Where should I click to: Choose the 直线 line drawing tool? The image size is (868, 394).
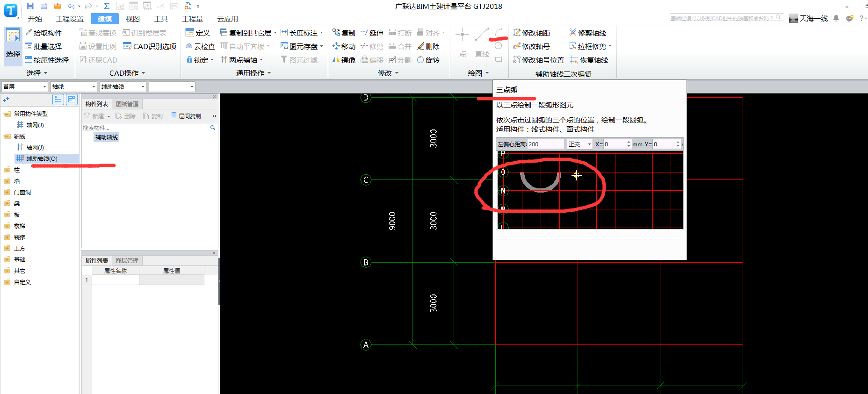(x=482, y=43)
